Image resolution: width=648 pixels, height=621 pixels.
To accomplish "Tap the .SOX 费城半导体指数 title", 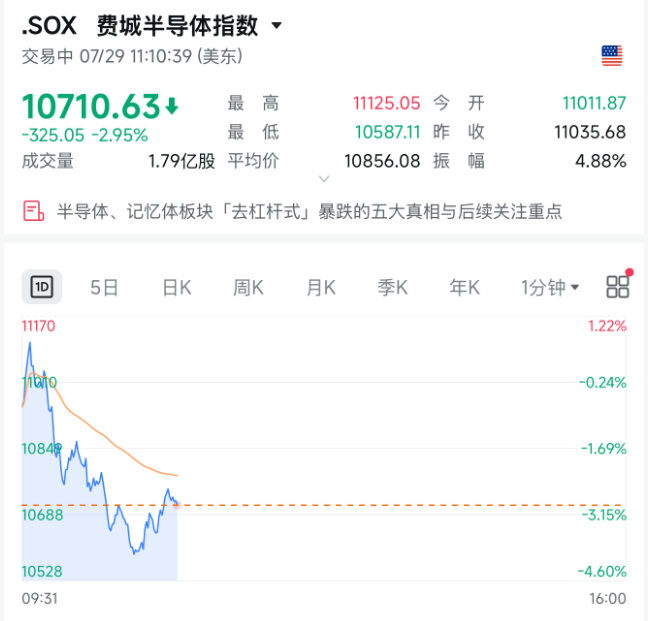I will point(140,26).
